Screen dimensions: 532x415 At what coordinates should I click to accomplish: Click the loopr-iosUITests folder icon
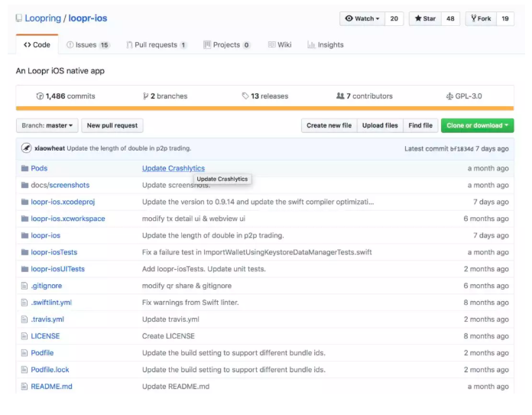point(24,269)
